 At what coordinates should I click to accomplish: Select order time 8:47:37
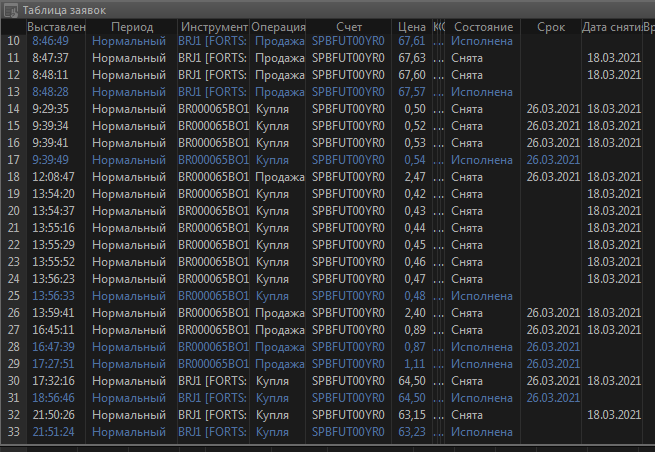[x=51, y=58]
